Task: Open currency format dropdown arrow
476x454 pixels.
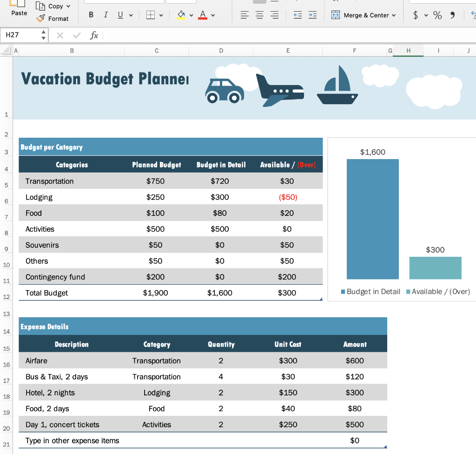Action: tap(426, 15)
